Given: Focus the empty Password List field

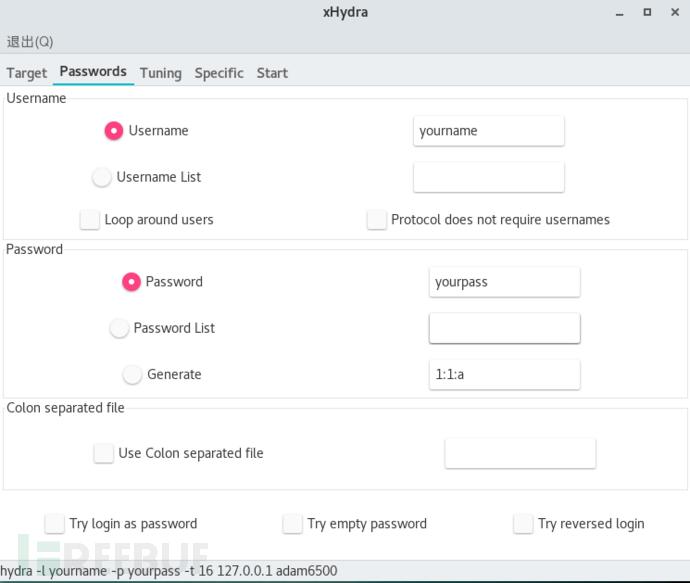Looking at the screenshot, I should tap(505, 328).
